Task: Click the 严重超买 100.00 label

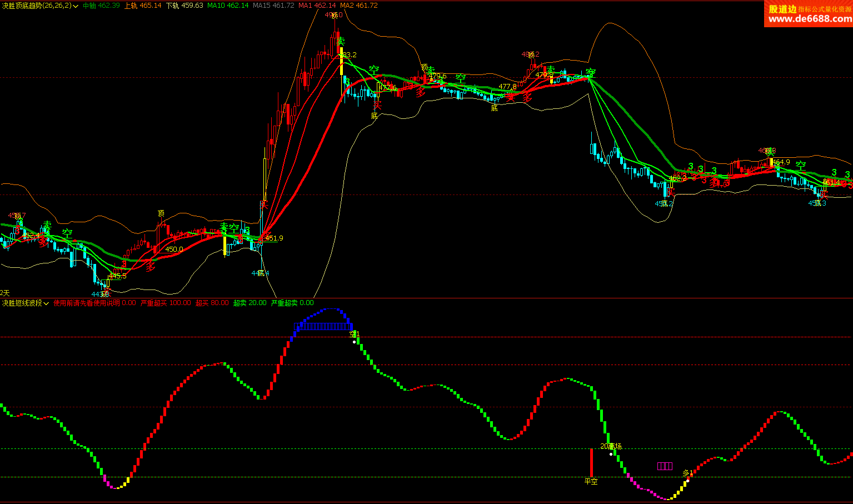Action: tap(166, 303)
